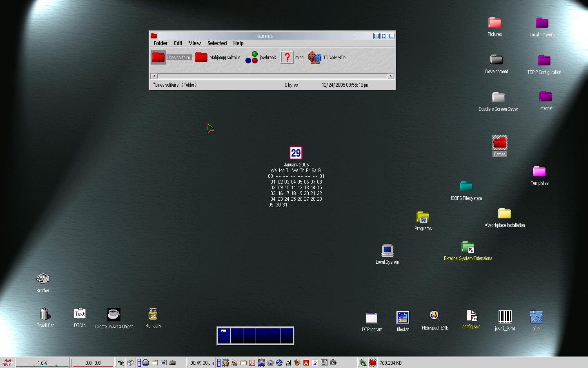Screen dimensions: 588x368
Task: Switch to the second virtual desktop in pager
Action: [236, 336]
